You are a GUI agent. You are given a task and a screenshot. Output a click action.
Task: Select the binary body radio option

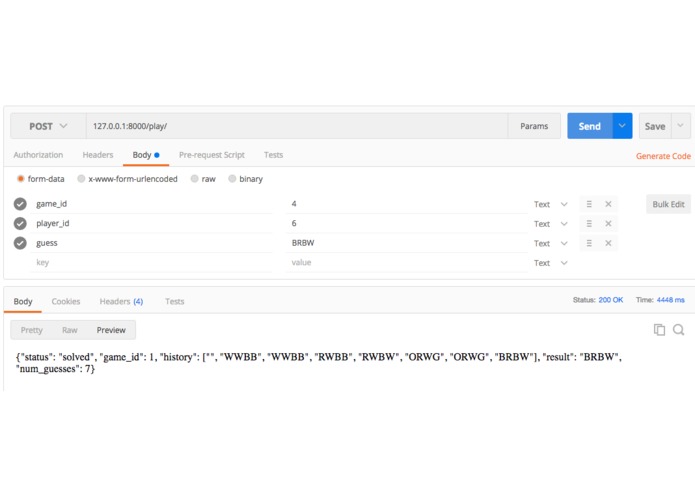[232, 179]
